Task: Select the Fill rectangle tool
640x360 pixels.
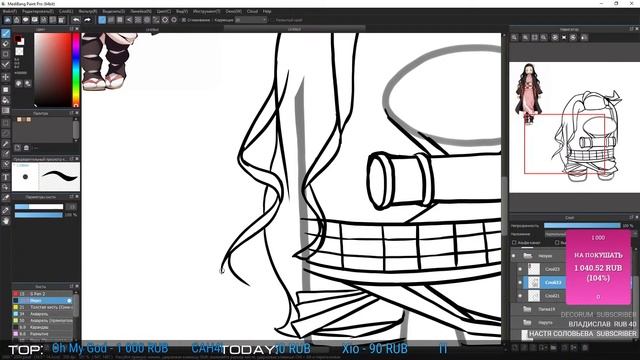Action: click(x=5, y=89)
